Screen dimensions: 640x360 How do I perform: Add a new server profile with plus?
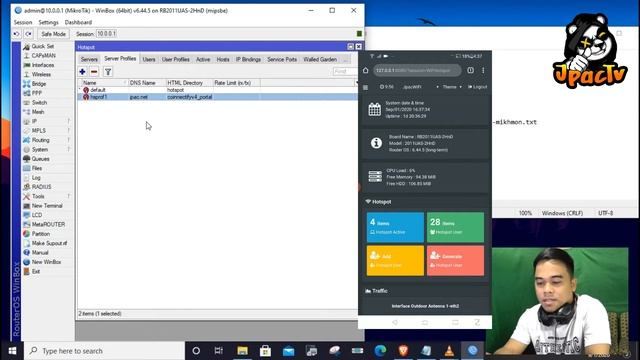coord(82,72)
